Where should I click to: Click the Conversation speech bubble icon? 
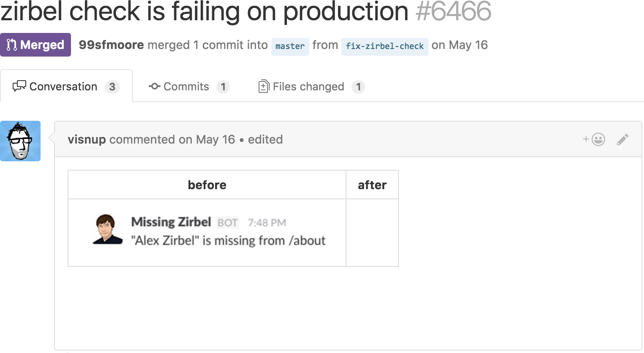(x=19, y=87)
